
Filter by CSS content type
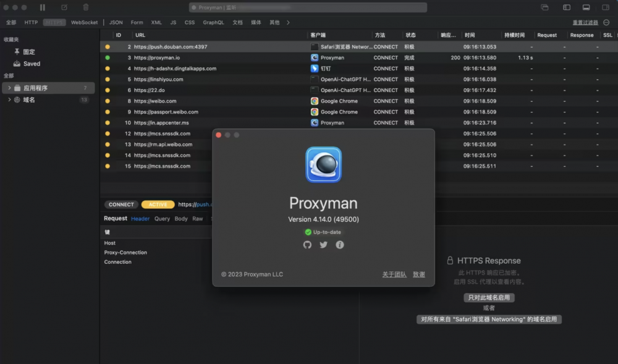(x=190, y=22)
